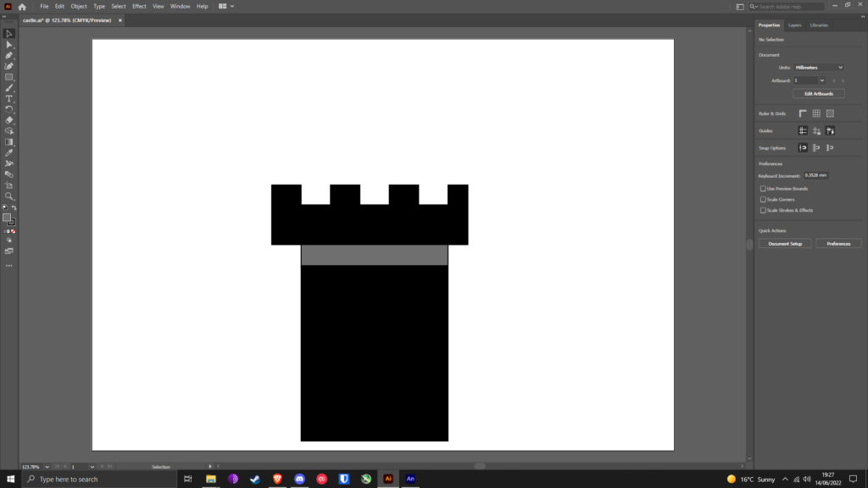868x488 pixels.
Task: Open Discord from taskbar
Action: point(299,479)
